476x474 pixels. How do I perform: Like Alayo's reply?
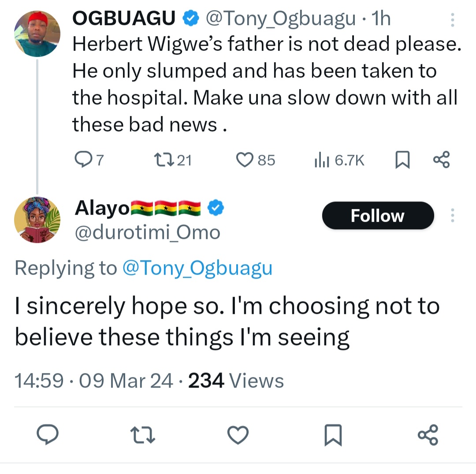point(238,435)
